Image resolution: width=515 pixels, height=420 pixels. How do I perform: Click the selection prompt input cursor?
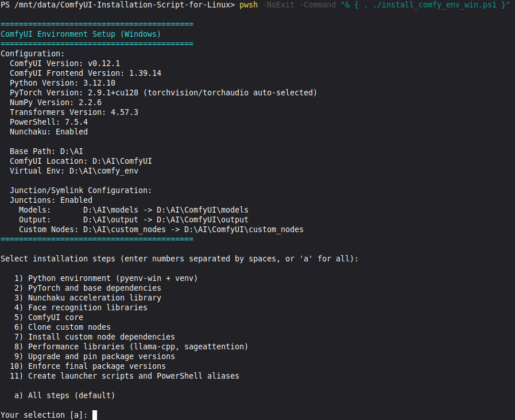click(x=95, y=415)
